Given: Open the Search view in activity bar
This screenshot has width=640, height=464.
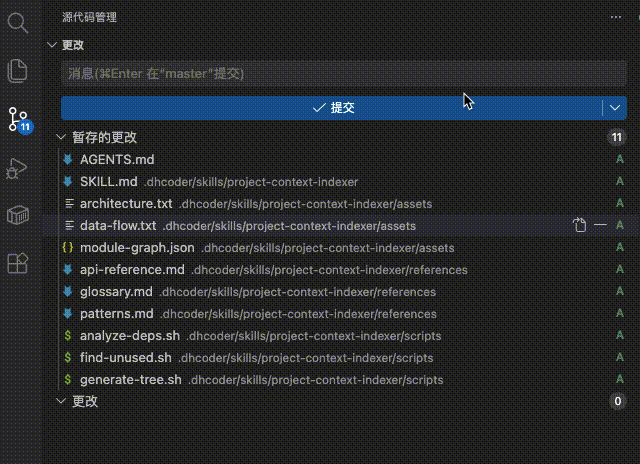Looking at the screenshot, I should click(x=17, y=22).
